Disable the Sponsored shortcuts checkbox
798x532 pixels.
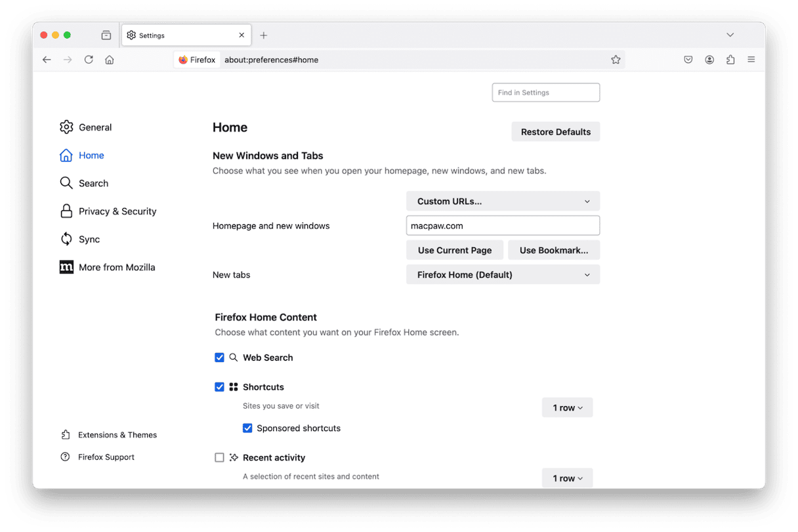pyautogui.click(x=247, y=428)
